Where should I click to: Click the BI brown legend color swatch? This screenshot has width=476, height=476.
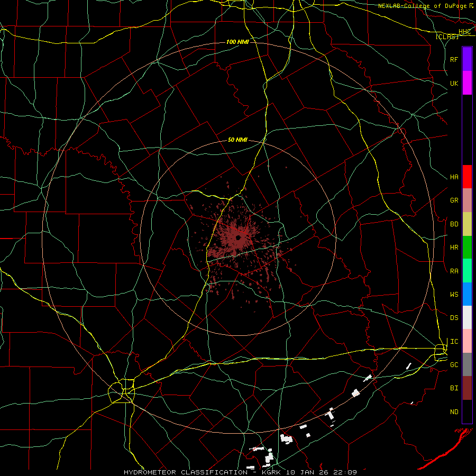point(467,388)
